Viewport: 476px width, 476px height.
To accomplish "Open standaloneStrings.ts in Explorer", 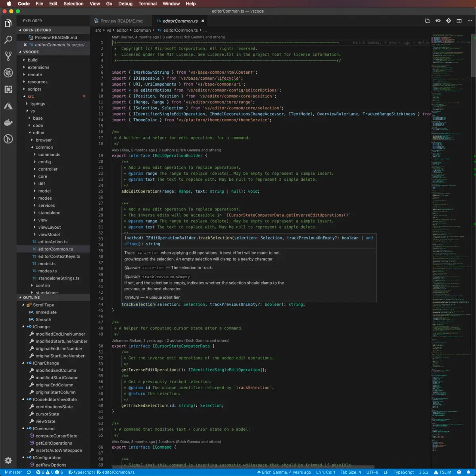I will point(53,278).
